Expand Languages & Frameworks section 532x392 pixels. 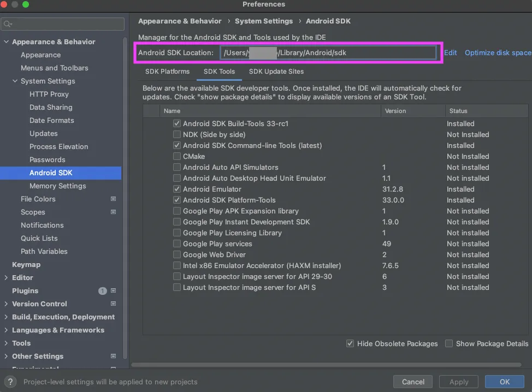[6, 330]
